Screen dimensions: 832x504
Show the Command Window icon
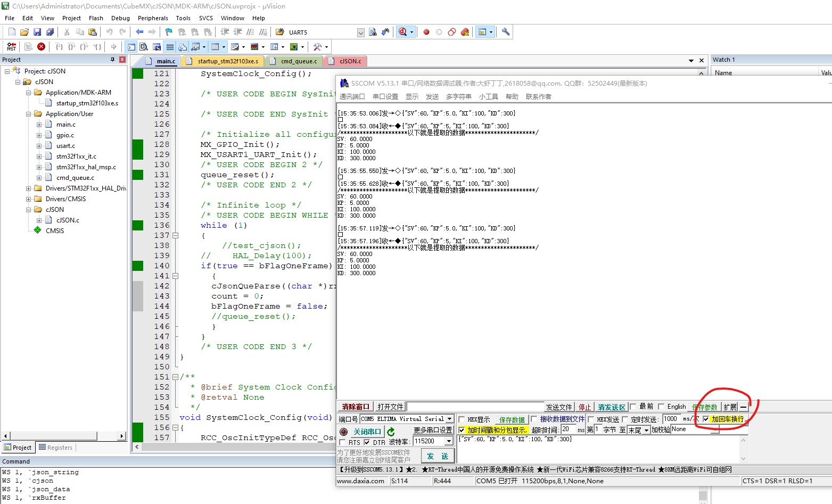(131, 47)
